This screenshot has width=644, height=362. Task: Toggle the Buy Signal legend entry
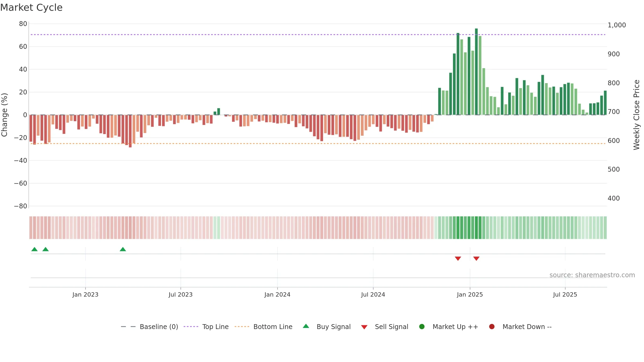[x=327, y=327]
